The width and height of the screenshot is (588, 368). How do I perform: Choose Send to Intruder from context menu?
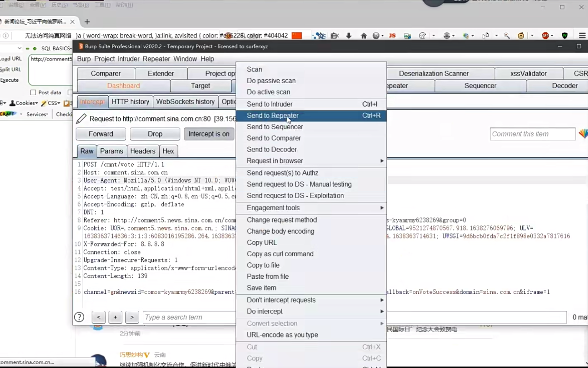tap(311, 104)
